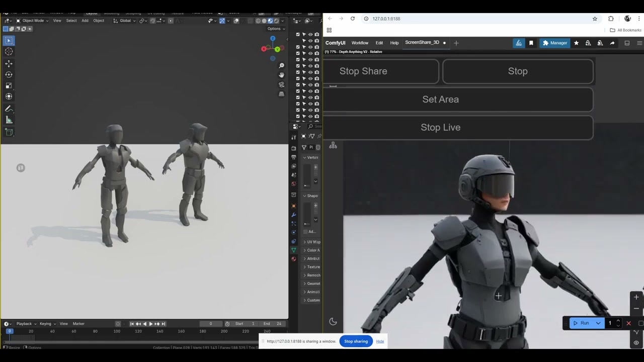
Task: Toggle snapping magnet in Blender header
Action: coord(152,21)
